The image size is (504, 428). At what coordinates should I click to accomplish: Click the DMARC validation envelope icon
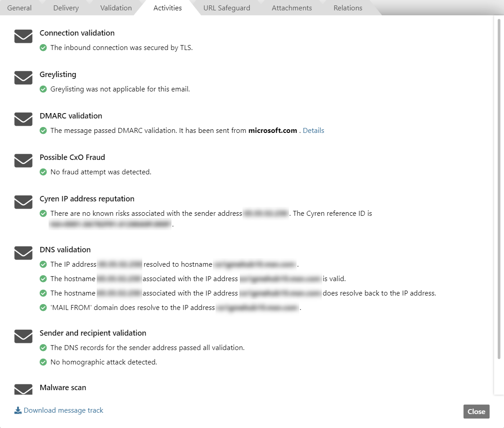click(x=23, y=119)
